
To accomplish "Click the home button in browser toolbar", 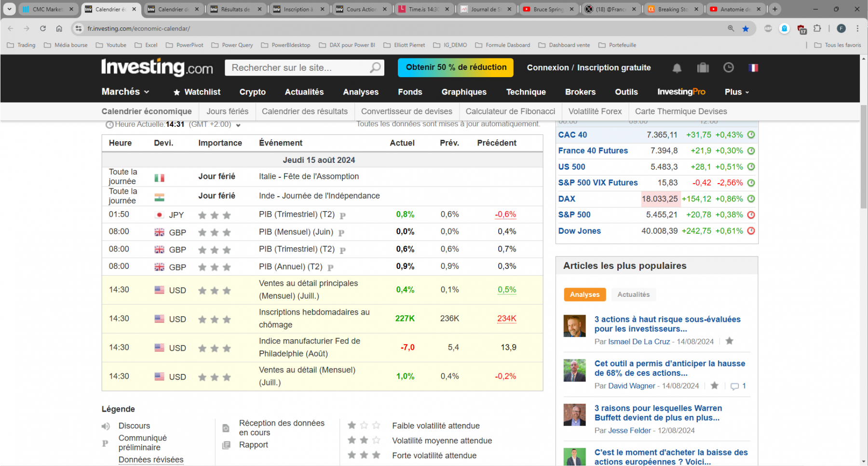I will 59,28.
